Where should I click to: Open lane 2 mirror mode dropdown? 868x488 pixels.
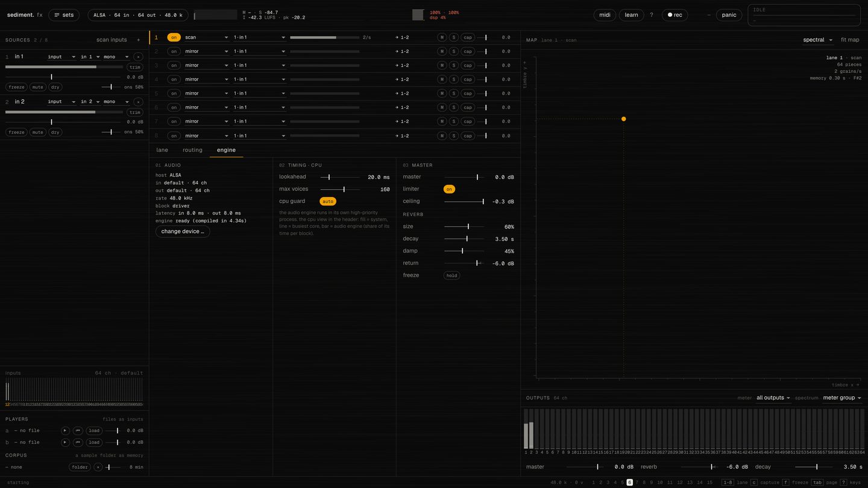click(x=206, y=51)
